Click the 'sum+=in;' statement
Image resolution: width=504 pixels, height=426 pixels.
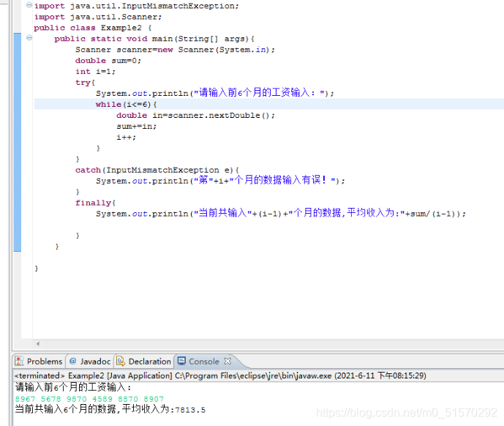[136, 126]
